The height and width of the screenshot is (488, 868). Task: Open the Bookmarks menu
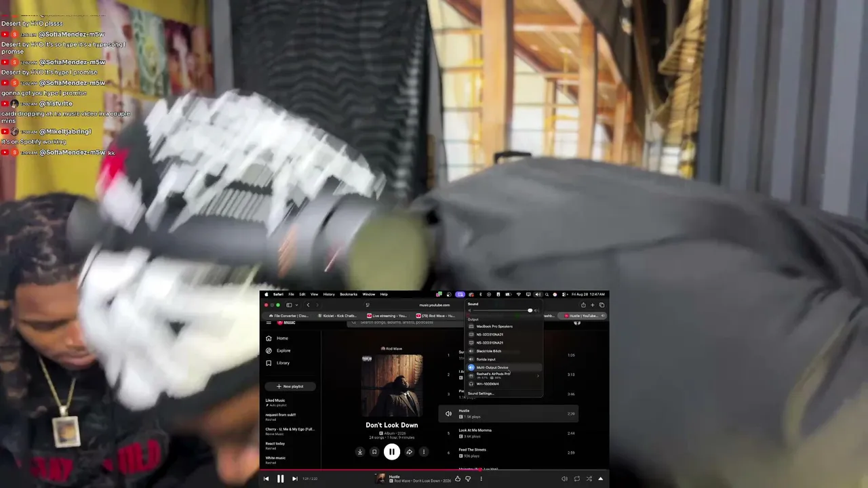click(x=349, y=294)
